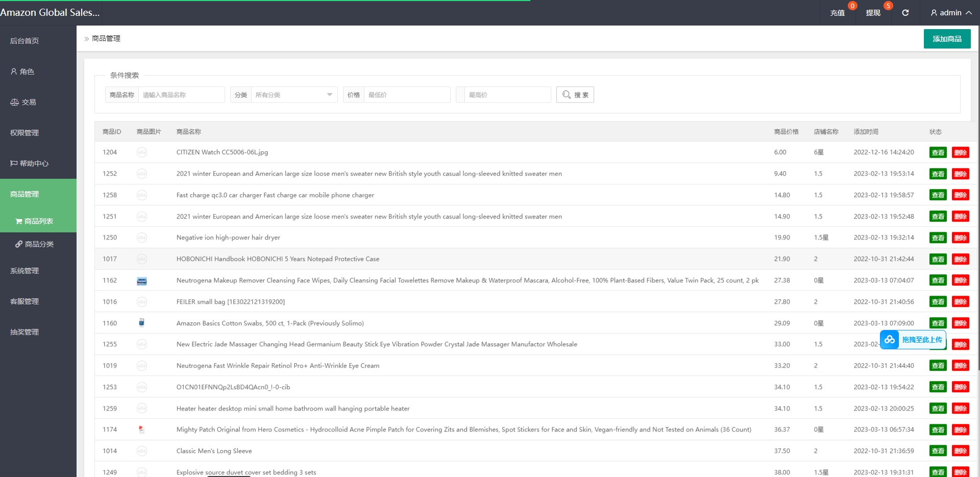980x477 pixels.
Task: Click the product name search input
Action: pos(181,95)
